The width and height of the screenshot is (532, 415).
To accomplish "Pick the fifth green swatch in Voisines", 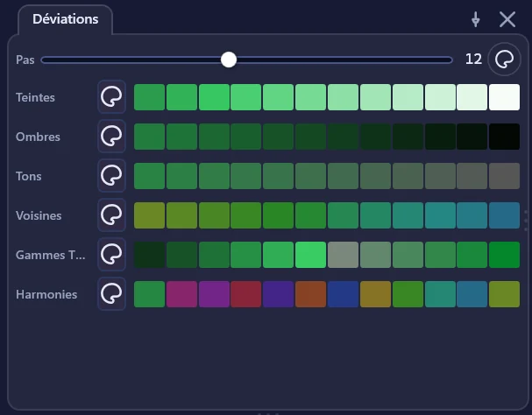I will [278, 215].
